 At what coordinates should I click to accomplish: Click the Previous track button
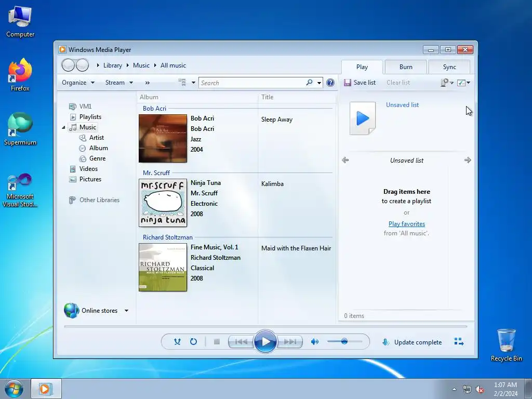click(x=241, y=342)
